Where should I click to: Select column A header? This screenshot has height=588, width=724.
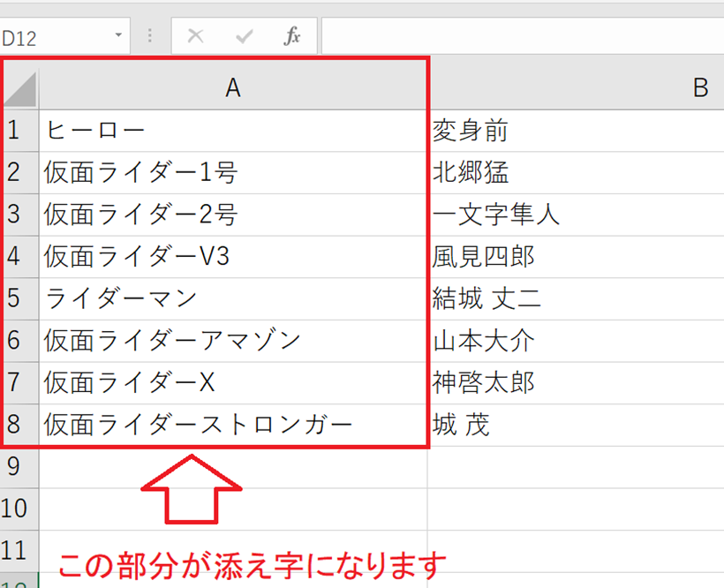[x=233, y=87]
